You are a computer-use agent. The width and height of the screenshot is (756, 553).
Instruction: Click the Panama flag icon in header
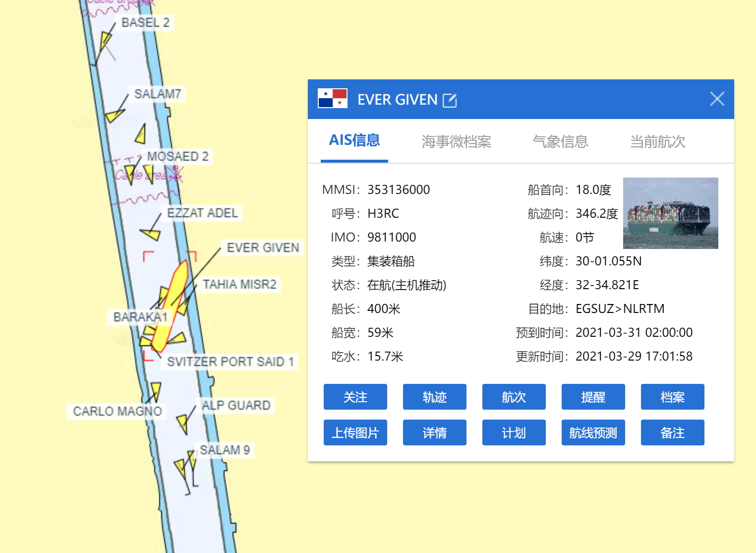[332, 98]
